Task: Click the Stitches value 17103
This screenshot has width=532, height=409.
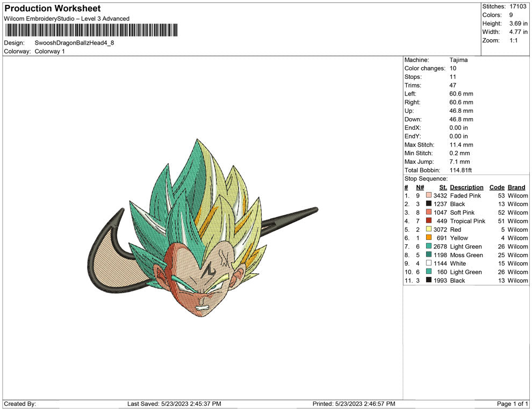Action: 517,6
